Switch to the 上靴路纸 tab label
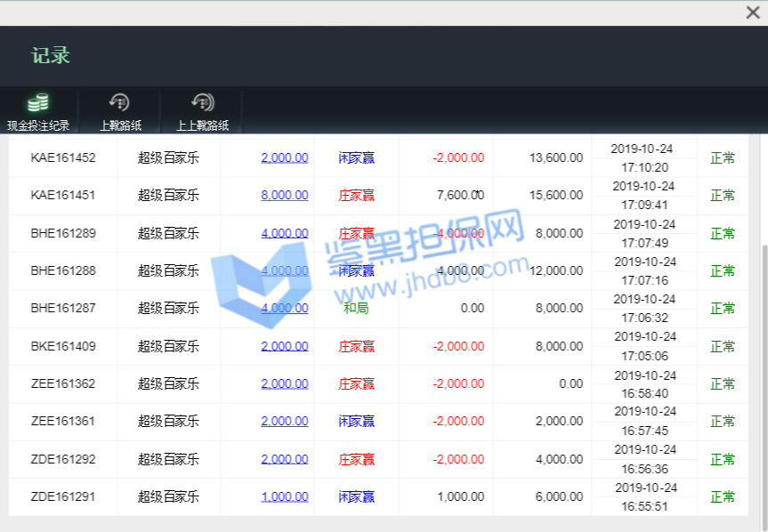The image size is (768, 532). [x=120, y=125]
